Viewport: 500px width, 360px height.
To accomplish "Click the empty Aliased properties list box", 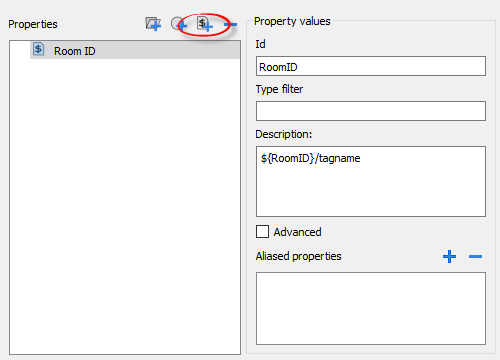I will click(371, 308).
